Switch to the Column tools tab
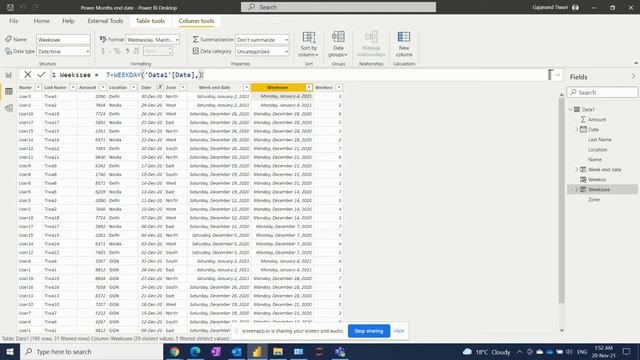Image resolution: width=640 pixels, height=360 pixels. click(196, 21)
